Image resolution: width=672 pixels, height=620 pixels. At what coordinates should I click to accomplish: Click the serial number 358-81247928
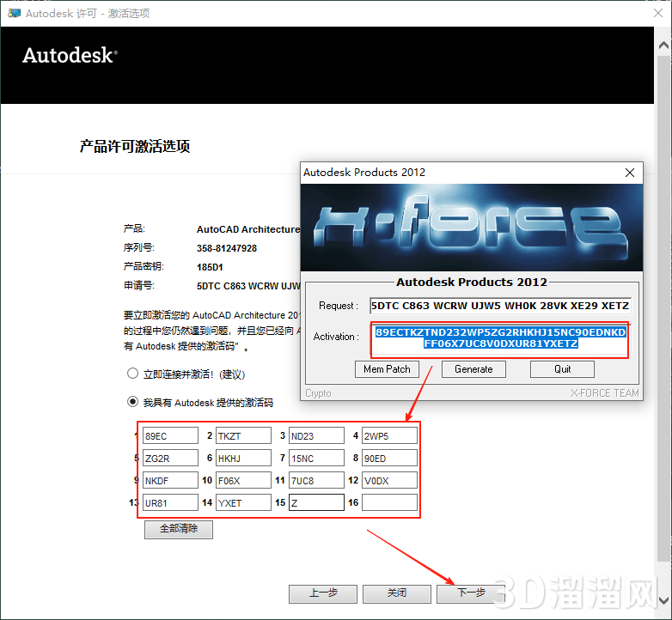coord(227,248)
